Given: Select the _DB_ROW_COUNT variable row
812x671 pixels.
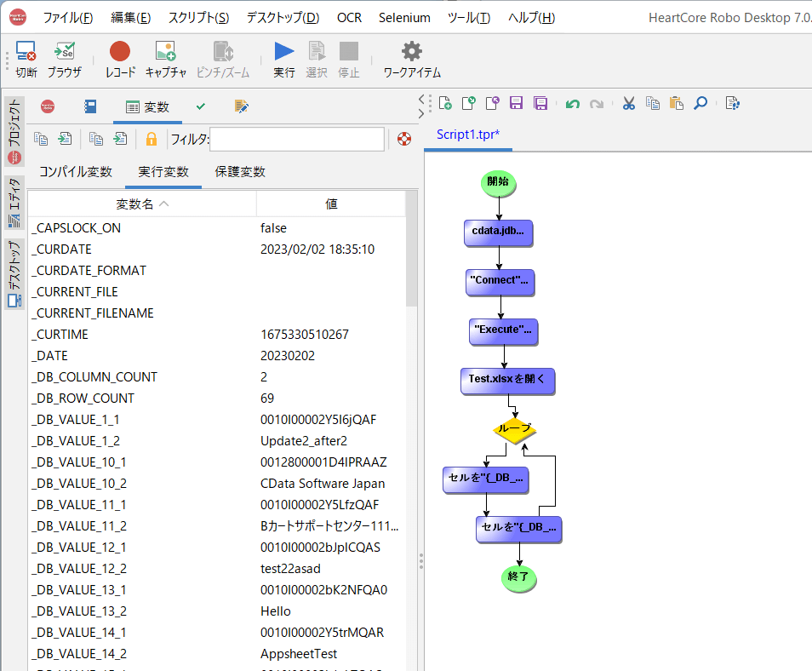Looking at the screenshot, I should click(218, 398).
